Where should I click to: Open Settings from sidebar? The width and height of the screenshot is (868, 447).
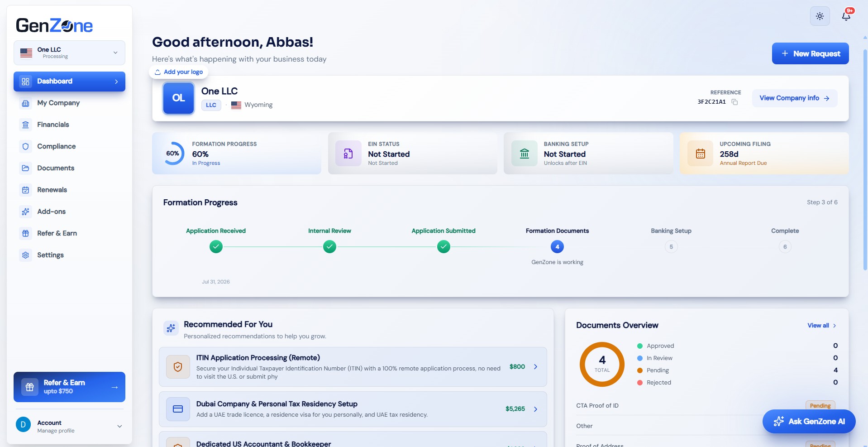coord(69,255)
